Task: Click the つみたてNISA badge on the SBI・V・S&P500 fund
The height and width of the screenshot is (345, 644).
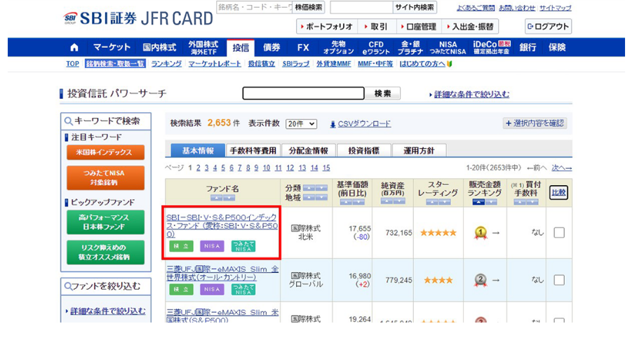Action: [x=243, y=246]
